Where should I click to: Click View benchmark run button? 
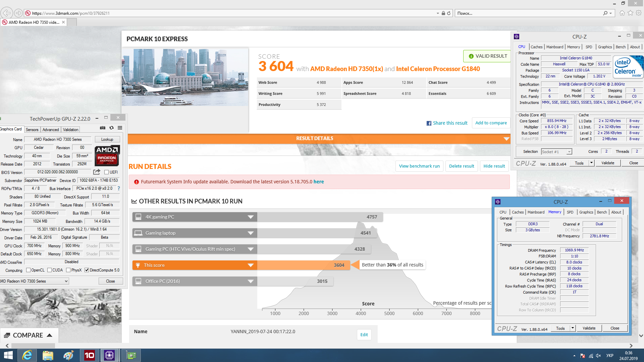click(x=419, y=166)
